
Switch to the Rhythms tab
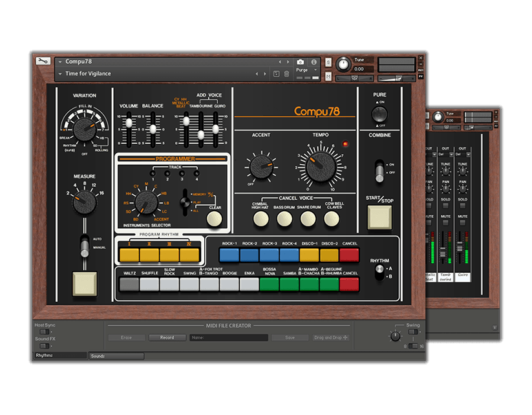click(59, 356)
